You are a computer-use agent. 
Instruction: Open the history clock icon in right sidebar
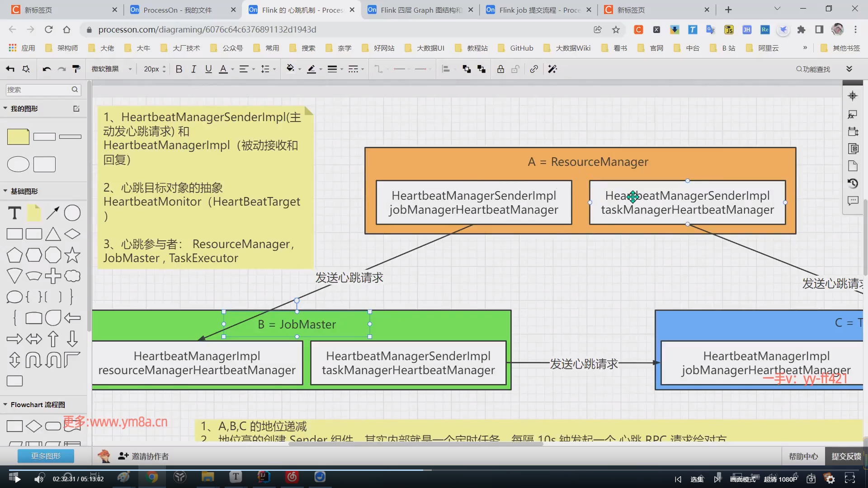click(853, 183)
